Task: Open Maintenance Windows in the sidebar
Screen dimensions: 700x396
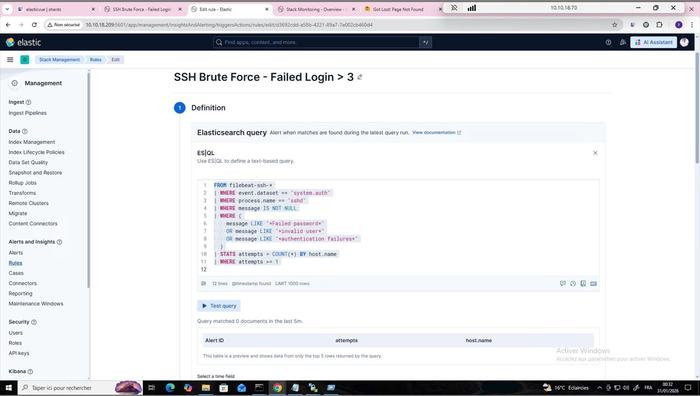Action: pos(36,304)
